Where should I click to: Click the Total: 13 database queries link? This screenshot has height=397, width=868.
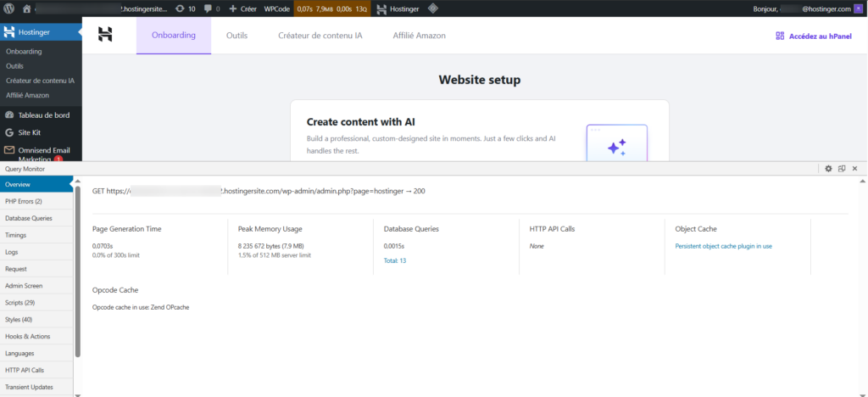(x=395, y=260)
